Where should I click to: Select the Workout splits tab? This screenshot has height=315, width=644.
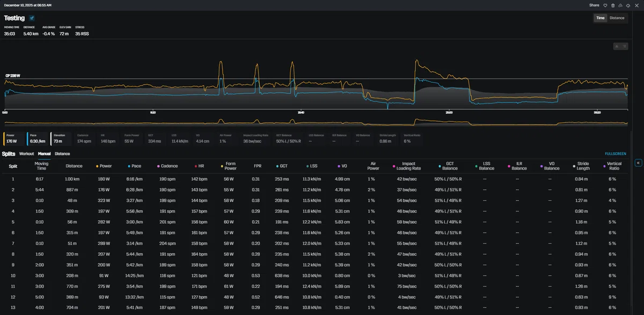(x=26, y=153)
